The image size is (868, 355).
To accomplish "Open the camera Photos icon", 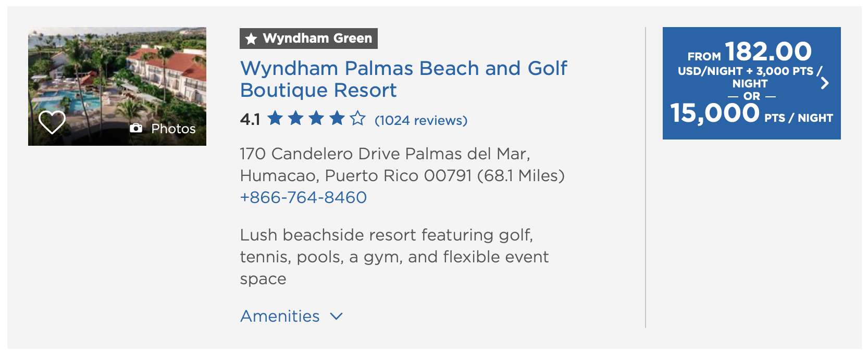I will 136,128.
